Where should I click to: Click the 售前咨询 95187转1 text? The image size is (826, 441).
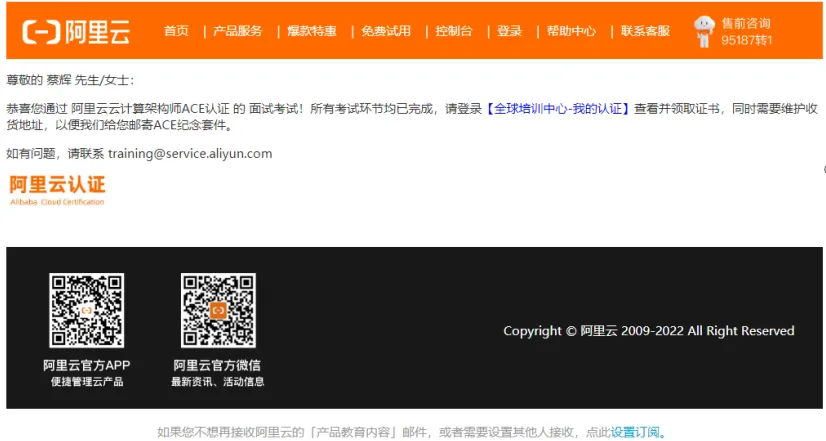coord(746,32)
